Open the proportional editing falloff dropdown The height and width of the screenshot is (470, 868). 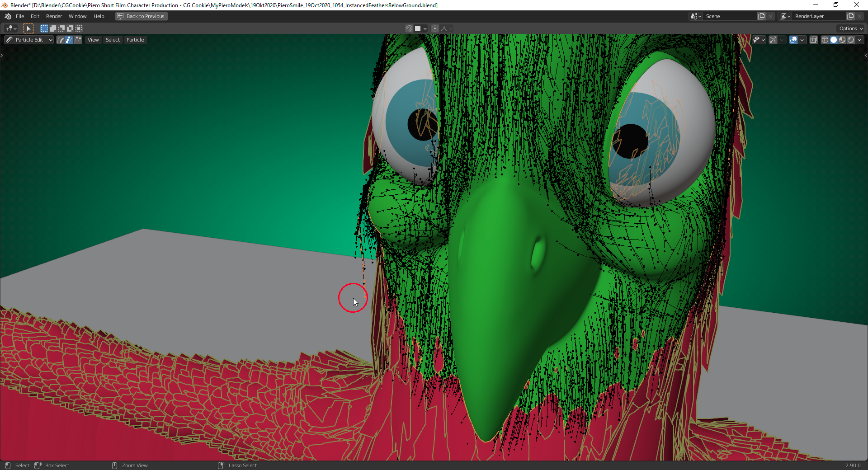pos(445,28)
